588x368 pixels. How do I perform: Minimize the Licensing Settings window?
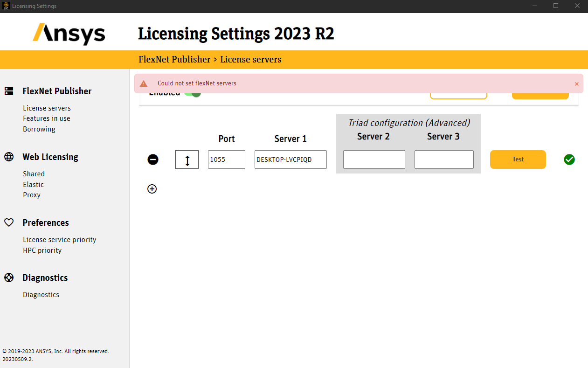click(534, 6)
